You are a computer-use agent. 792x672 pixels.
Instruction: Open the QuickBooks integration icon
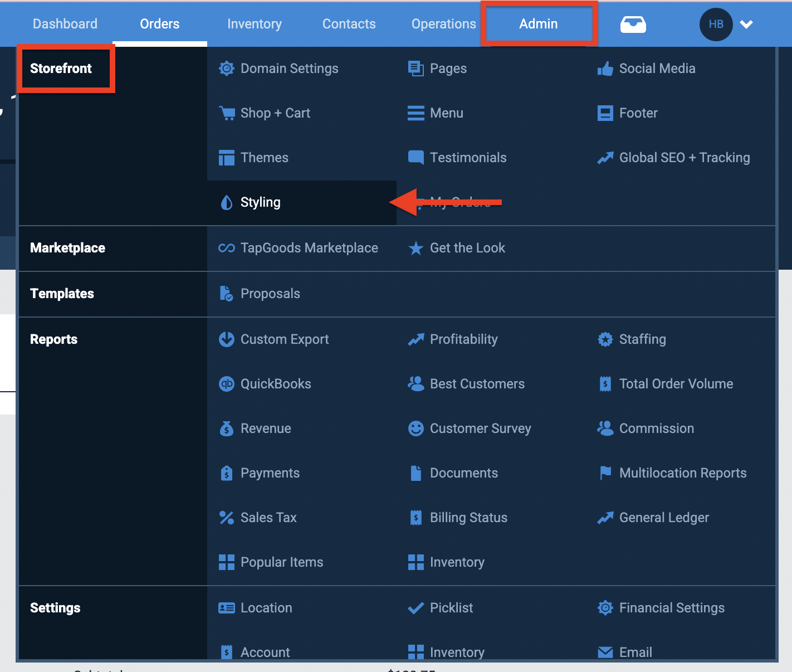227,383
